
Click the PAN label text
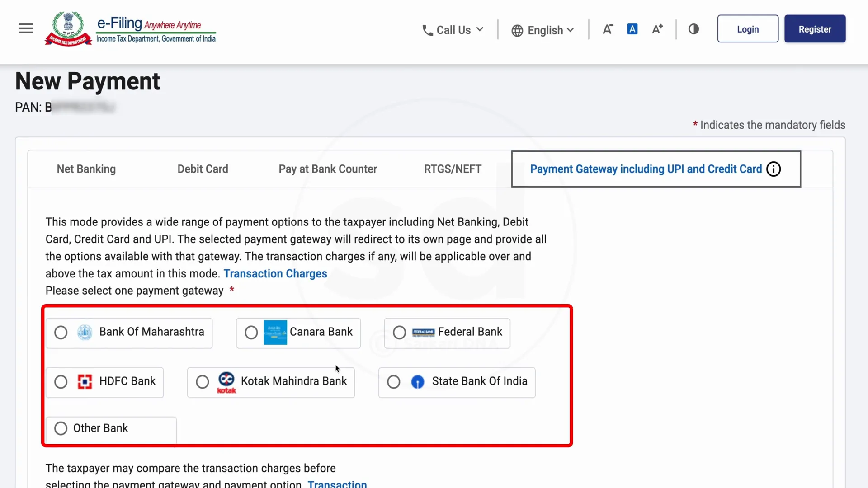click(28, 107)
